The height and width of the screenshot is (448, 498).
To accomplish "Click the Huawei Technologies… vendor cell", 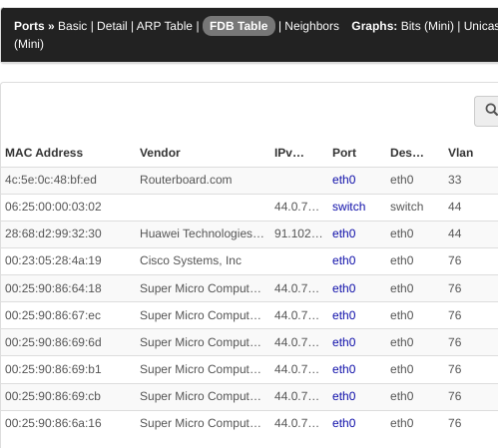I will click(202, 233).
